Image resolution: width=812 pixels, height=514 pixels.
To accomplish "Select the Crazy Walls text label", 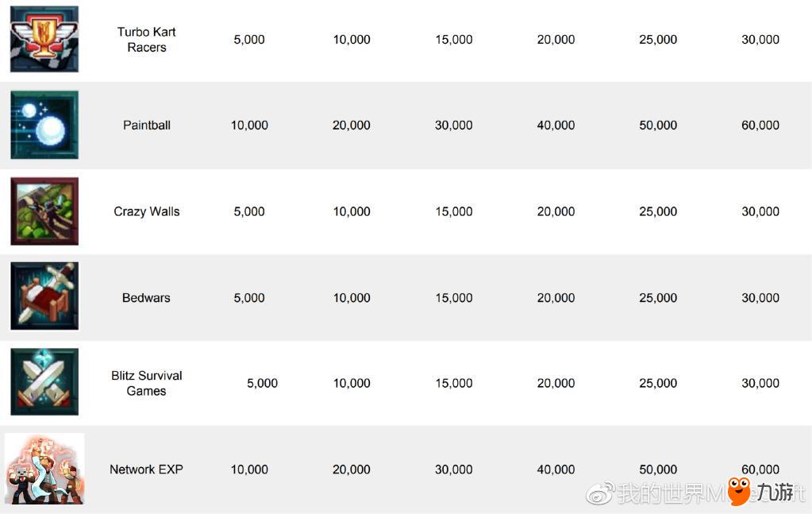I will [147, 211].
